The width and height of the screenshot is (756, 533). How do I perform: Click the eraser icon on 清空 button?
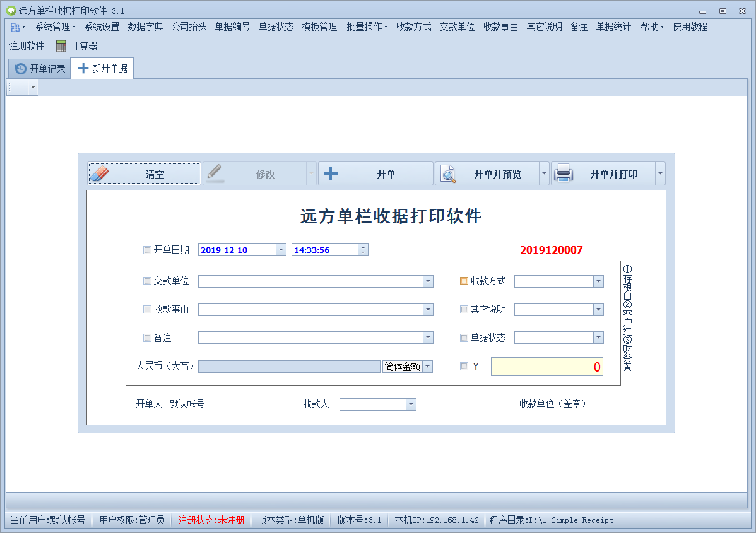pyautogui.click(x=99, y=174)
